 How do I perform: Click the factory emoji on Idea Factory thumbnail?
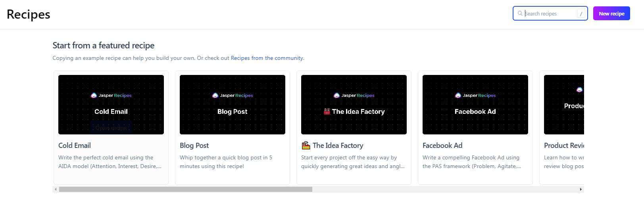click(327, 111)
